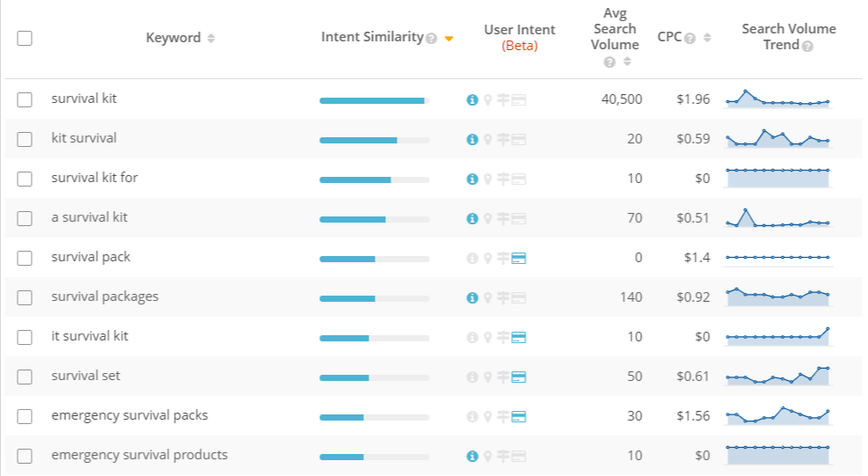The width and height of the screenshot is (868, 476).
Task: Click Search Volume Trend help icon
Action: tap(807, 47)
